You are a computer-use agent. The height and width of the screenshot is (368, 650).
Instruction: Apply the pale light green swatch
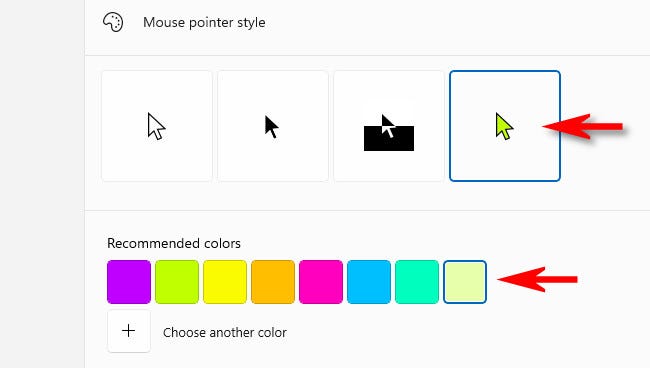click(465, 282)
